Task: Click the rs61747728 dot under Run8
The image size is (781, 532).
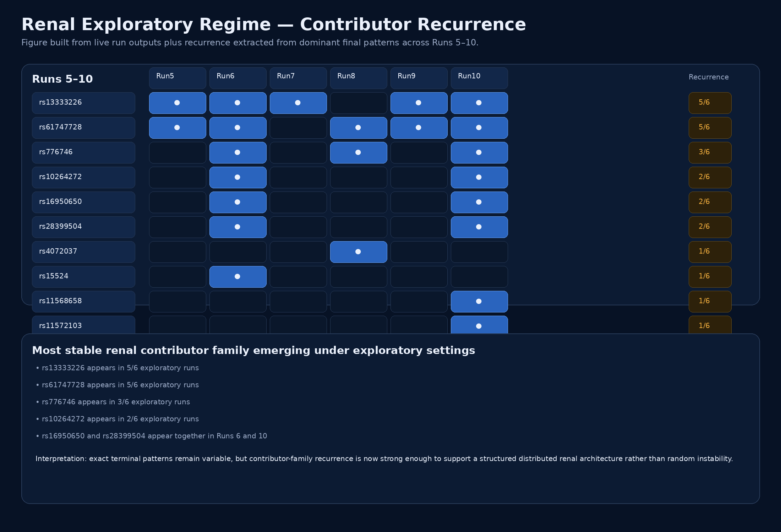Action: click(x=358, y=128)
